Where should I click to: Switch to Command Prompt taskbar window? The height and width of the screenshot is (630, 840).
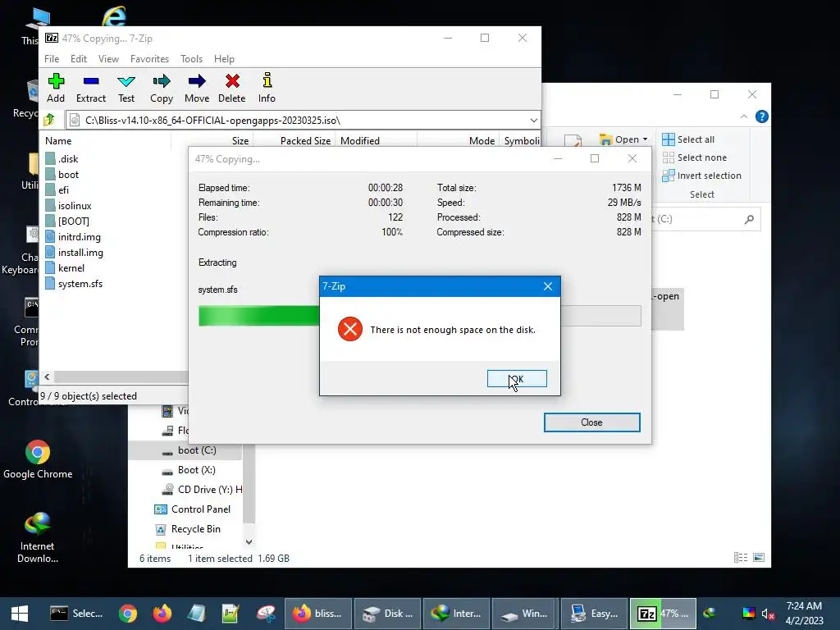(x=75, y=614)
